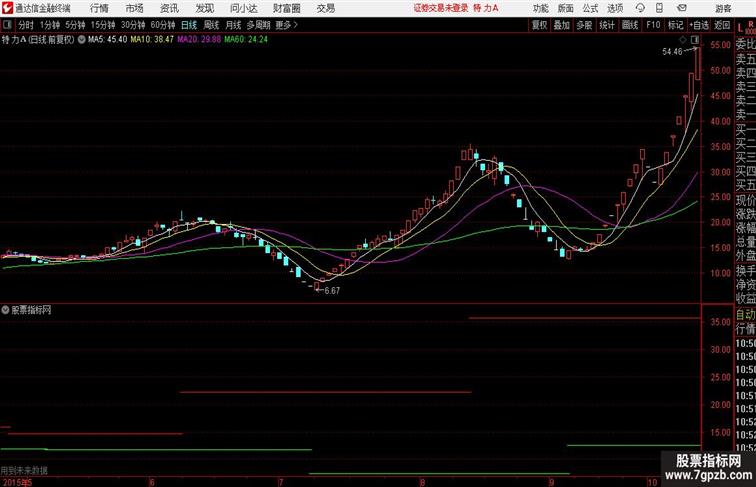756x487 pixels.
Task: Open the 功能 menu
Action: point(540,8)
